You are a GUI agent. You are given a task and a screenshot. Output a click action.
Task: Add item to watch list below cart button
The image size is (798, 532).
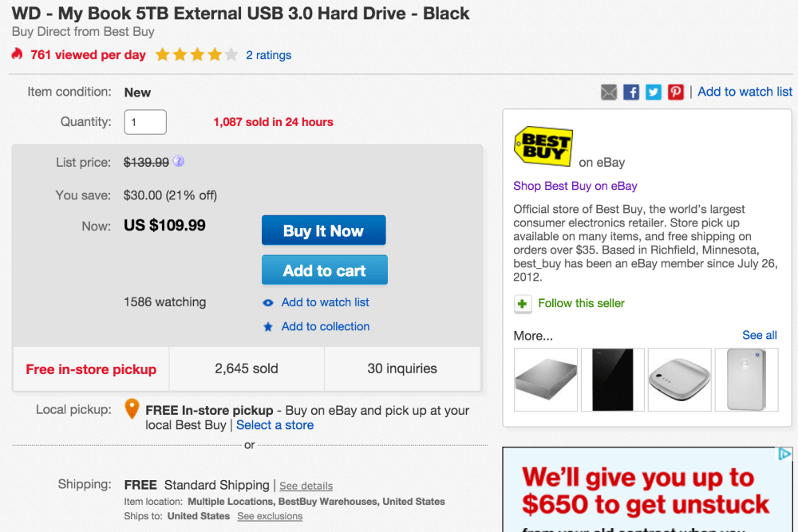point(326,302)
